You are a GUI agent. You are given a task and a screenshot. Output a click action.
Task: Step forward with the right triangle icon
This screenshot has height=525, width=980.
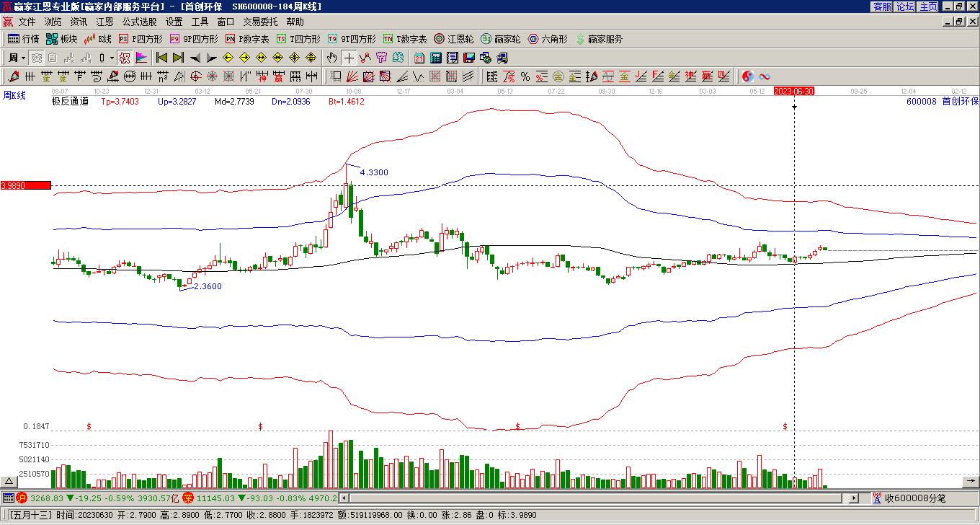[211, 58]
